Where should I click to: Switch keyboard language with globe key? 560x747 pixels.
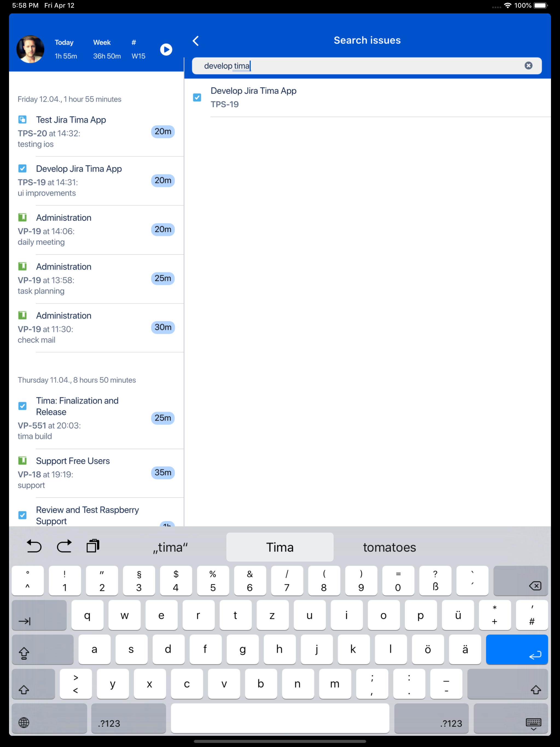coord(49,718)
